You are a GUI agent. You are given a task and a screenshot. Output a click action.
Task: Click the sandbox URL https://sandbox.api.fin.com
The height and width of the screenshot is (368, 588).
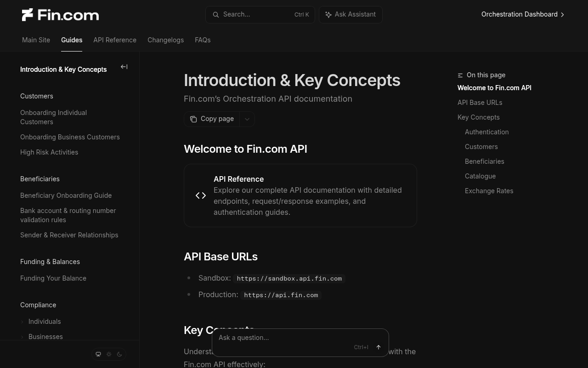289,279
